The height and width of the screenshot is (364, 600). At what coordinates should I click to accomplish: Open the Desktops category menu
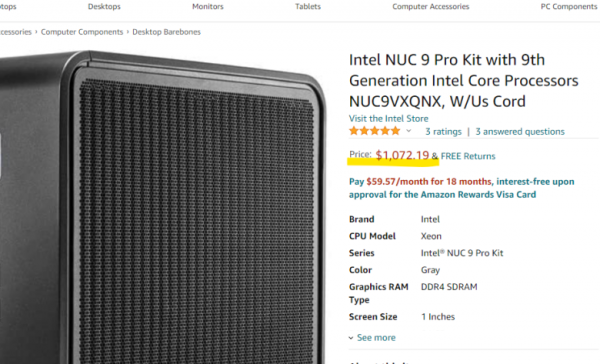[104, 7]
